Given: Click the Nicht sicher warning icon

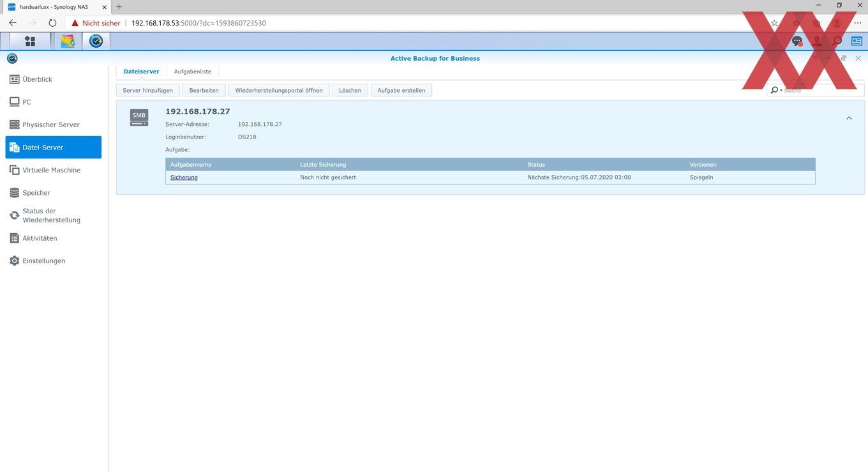Looking at the screenshot, I should point(75,23).
